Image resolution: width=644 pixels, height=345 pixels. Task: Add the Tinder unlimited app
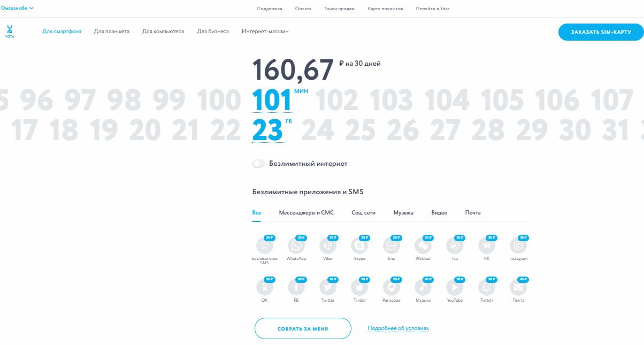click(x=359, y=288)
